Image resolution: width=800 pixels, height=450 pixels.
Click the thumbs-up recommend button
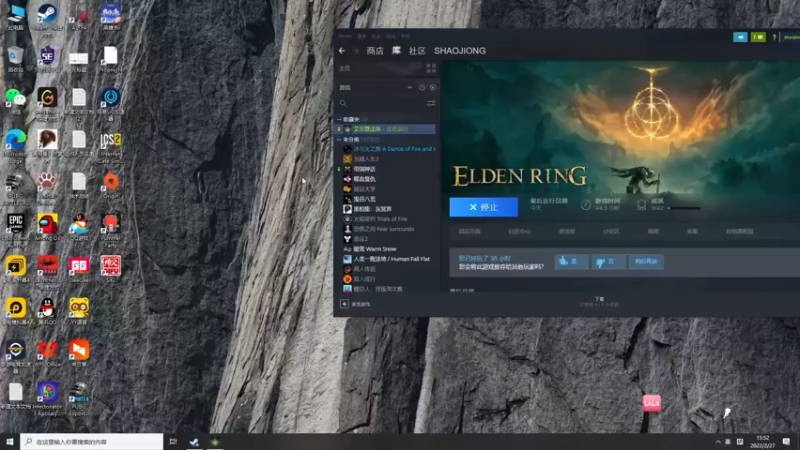(571, 262)
